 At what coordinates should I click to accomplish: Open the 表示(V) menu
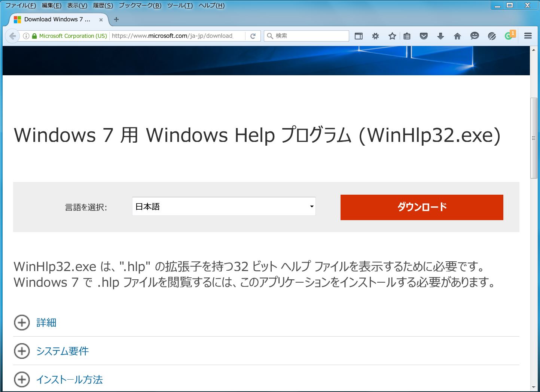pyautogui.click(x=77, y=5)
